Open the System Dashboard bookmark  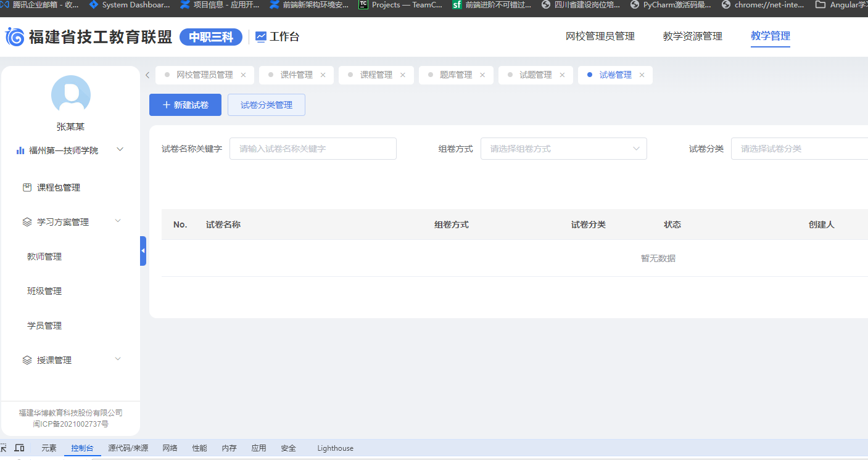130,5
